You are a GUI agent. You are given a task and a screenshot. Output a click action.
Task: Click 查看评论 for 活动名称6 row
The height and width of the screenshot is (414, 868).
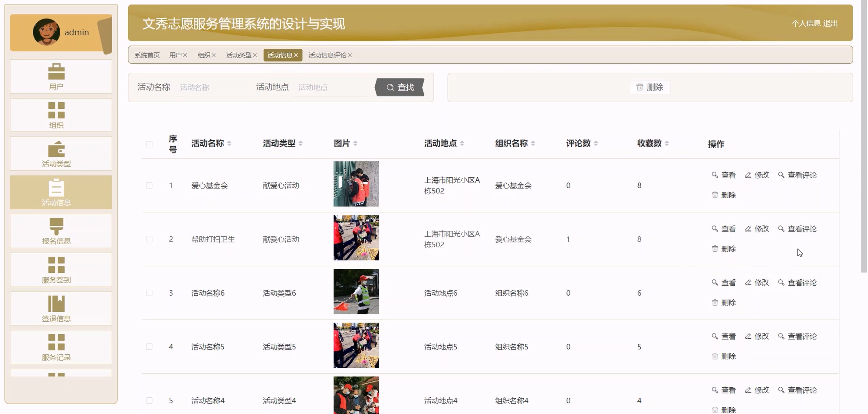(797, 282)
